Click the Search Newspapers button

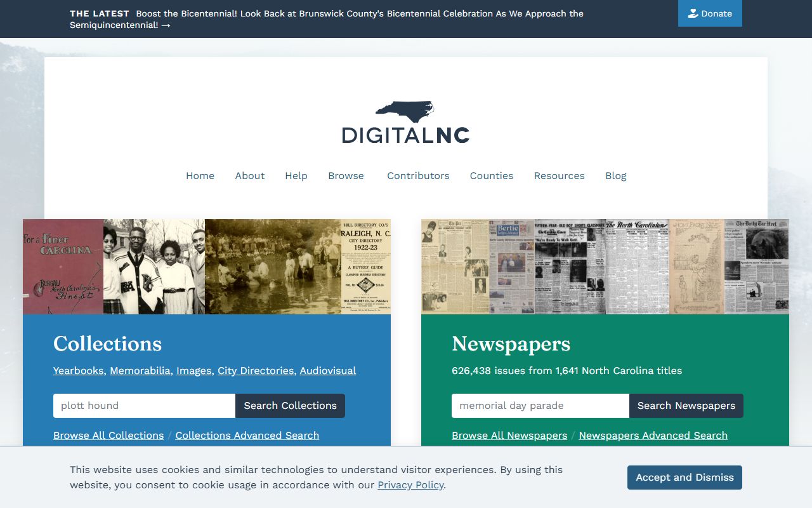coord(686,406)
